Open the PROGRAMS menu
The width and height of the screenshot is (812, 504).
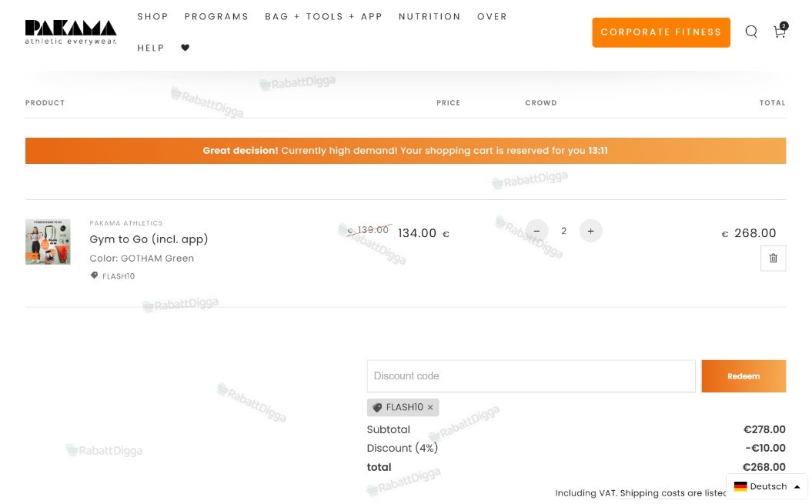(216, 17)
